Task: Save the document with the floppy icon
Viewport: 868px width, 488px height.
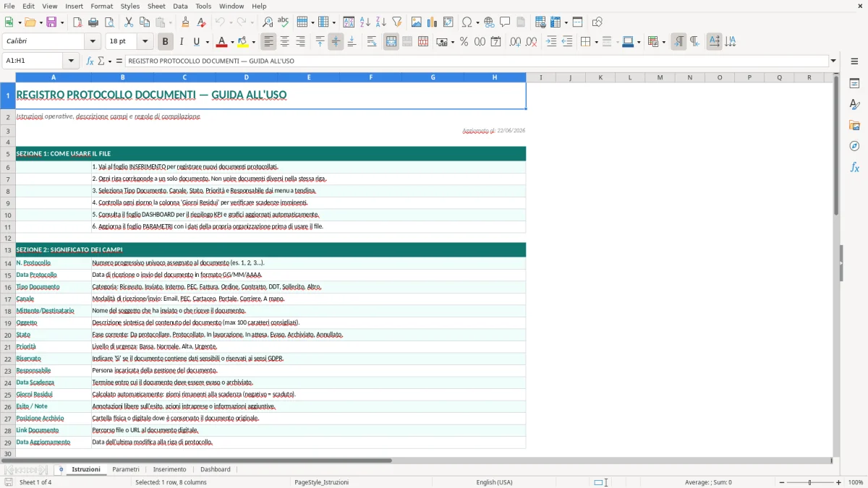Action: coord(51,22)
